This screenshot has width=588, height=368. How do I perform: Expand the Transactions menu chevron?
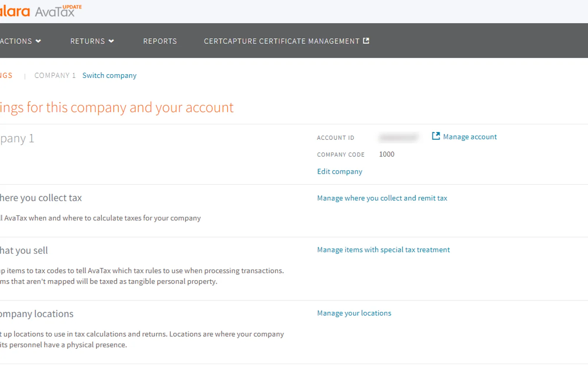[38, 41]
